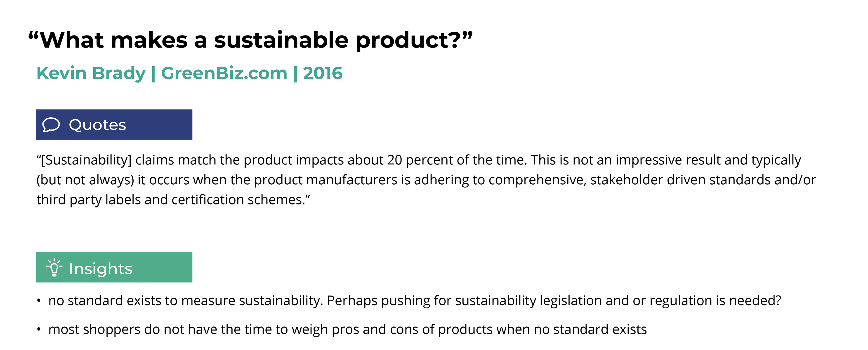
Task: Open the GreenBiz.com source link
Action: tap(224, 73)
